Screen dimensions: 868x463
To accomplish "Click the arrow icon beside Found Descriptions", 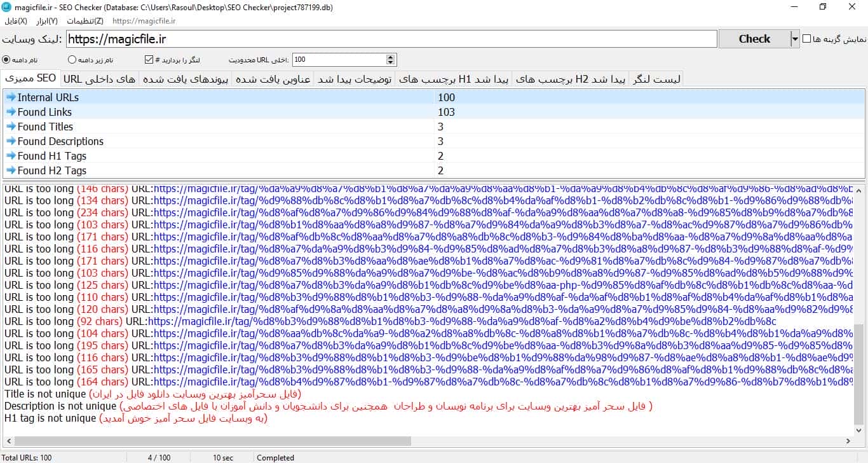I will tap(11, 141).
